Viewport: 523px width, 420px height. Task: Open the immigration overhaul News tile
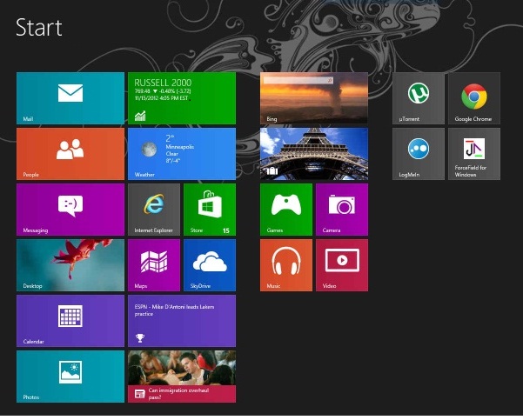pos(182,377)
